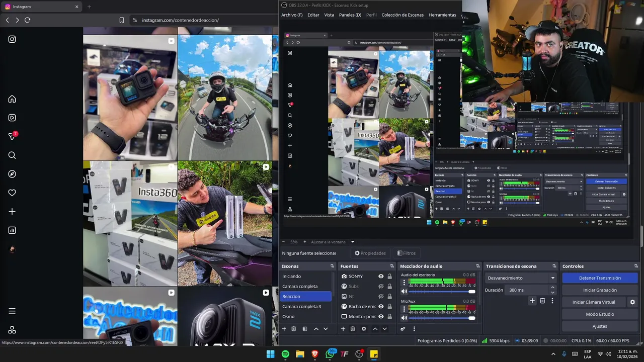The width and height of the screenshot is (644, 362).
Task: Show the hidden Subs source
Action: coord(381,286)
